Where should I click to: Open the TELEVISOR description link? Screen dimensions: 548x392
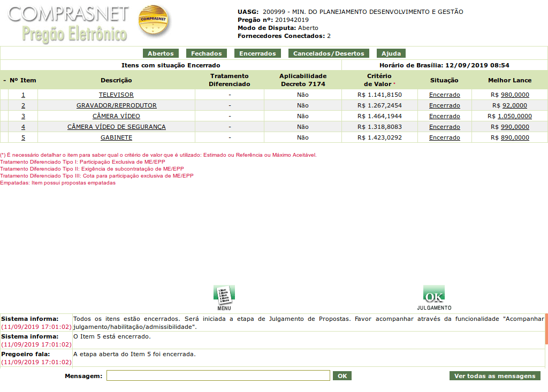point(116,95)
